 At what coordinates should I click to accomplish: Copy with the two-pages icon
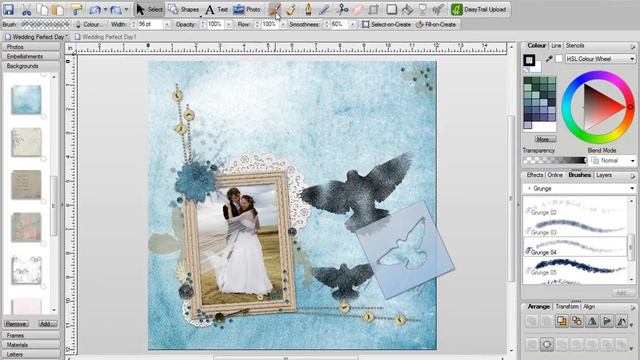tap(42, 9)
